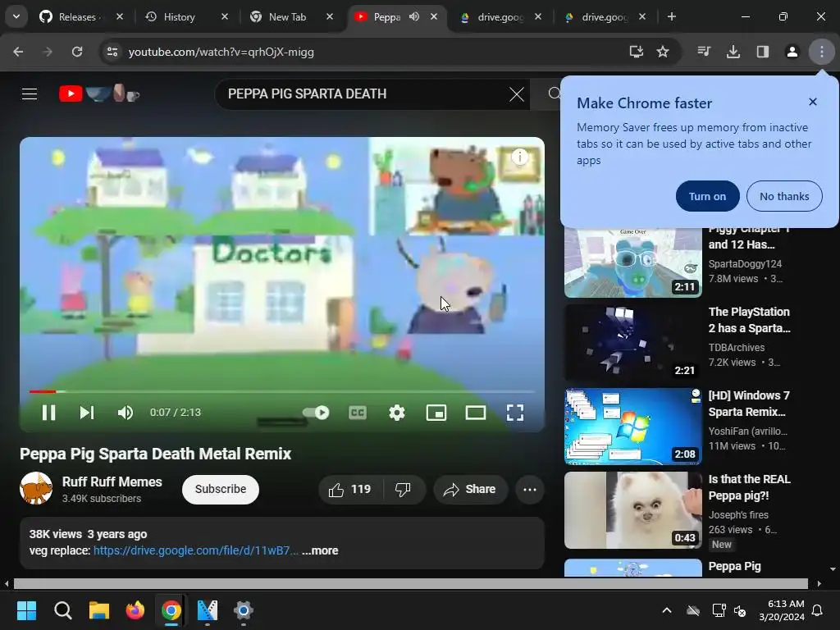Open the player settings gear
This screenshot has width=840, height=630.
pos(397,413)
